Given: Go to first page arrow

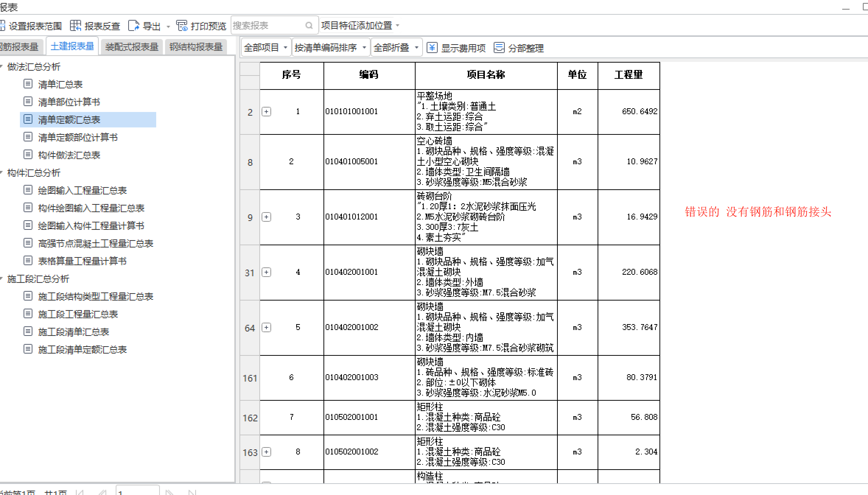Looking at the screenshot, I should (80, 492).
